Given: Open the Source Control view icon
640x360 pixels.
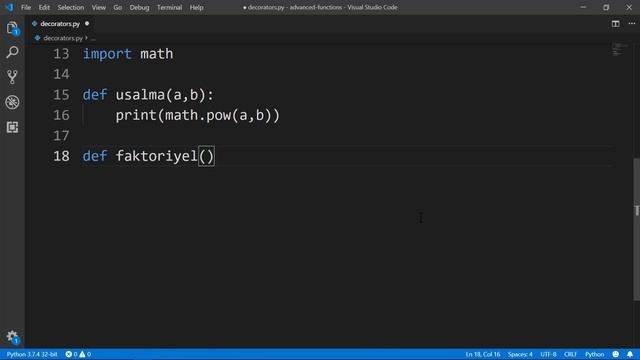Looking at the screenshot, I should point(12,77).
